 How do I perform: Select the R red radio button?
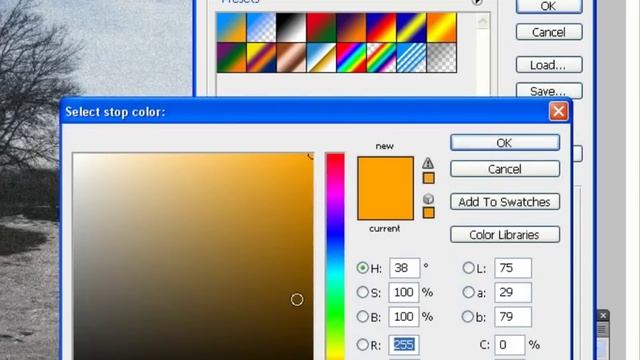coord(362,345)
